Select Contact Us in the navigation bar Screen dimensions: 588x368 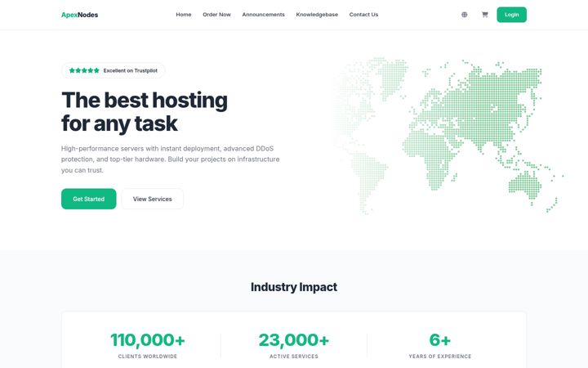pyautogui.click(x=363, y=14)
